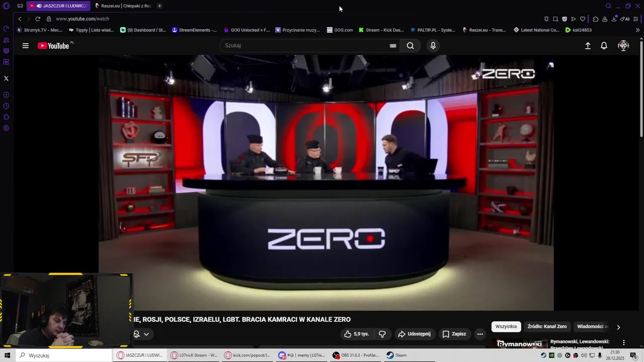Click the heart bookmark icon in address bar
This screenshot has width=644, height=362.
coord(583,19)
